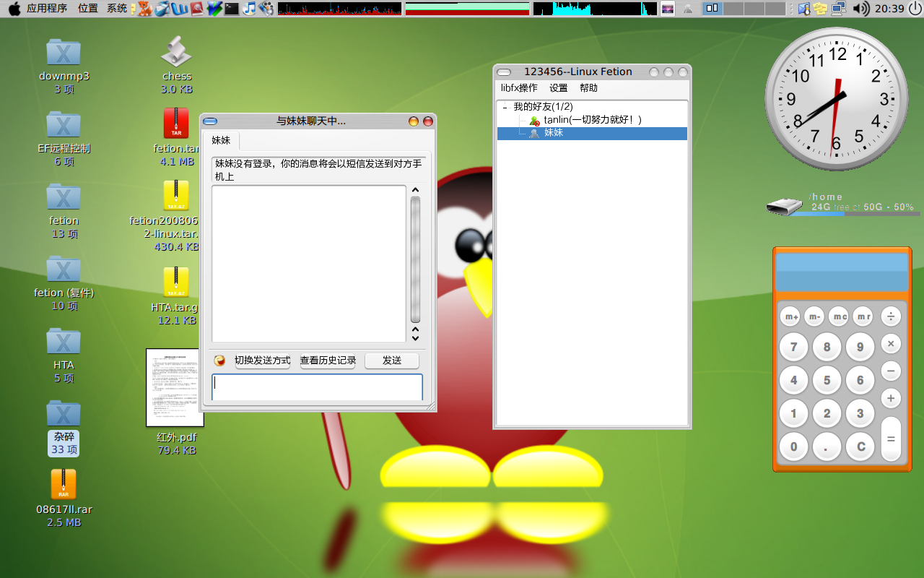This screenshot has height=578, width=924.
Task: Click the purple desktop wallpaper applet icon
Action: (668, 9)
